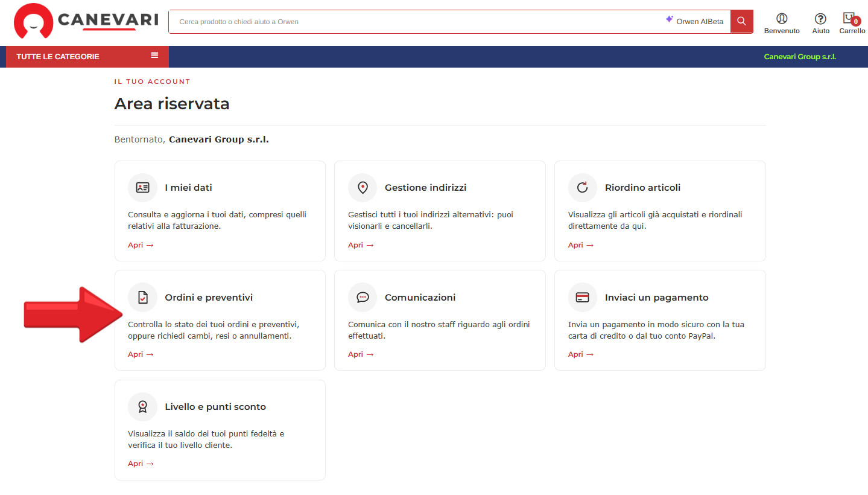The width and height of the screenshot is (868, 495).
Task: Click the Inviaci un pagamento card icon
Action: point(583,297)
